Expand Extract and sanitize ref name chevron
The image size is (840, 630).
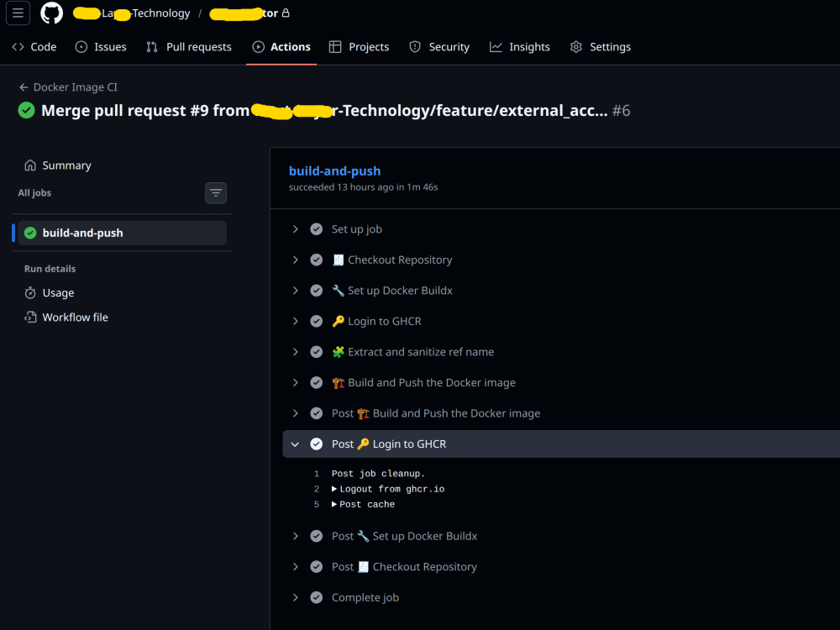295,352
